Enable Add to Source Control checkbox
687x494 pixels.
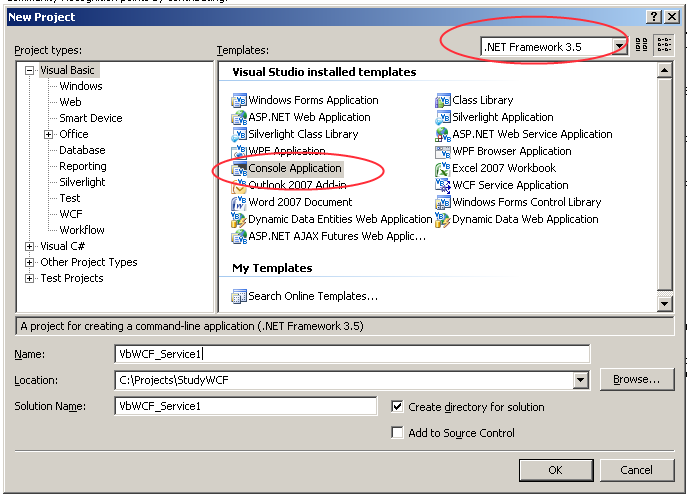click(397, 433)
